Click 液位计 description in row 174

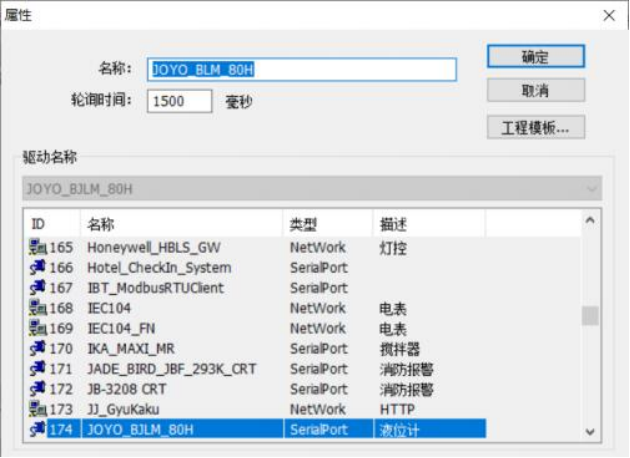point(400,430)
